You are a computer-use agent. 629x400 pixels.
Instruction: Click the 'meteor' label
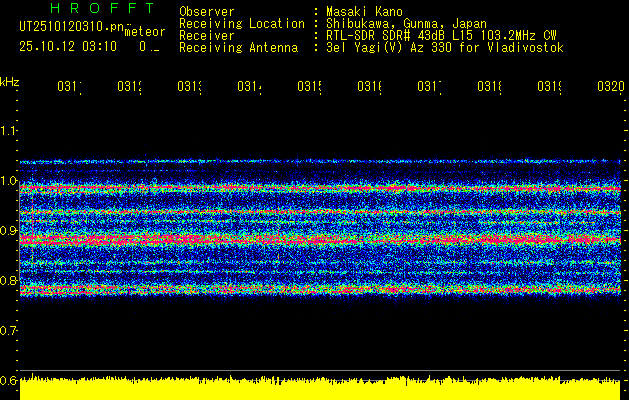point(145,32)
